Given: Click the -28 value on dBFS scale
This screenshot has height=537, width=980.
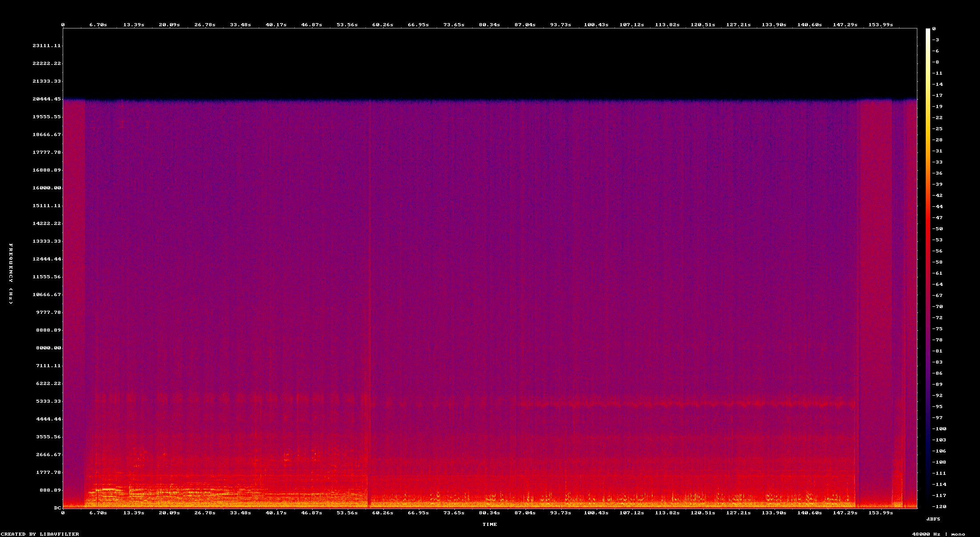Looking at the screenshot, I should click(937, 140).
